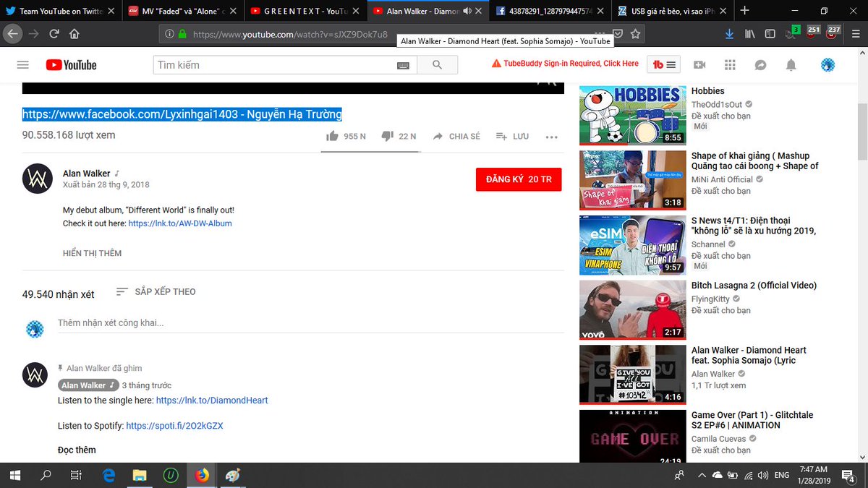Open the account avatar menu

827,65
